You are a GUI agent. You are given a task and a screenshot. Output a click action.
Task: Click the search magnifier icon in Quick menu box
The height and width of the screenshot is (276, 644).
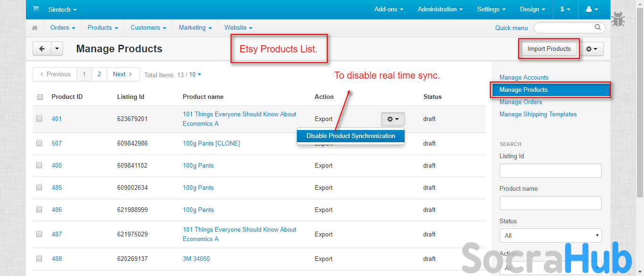point(598,27)
